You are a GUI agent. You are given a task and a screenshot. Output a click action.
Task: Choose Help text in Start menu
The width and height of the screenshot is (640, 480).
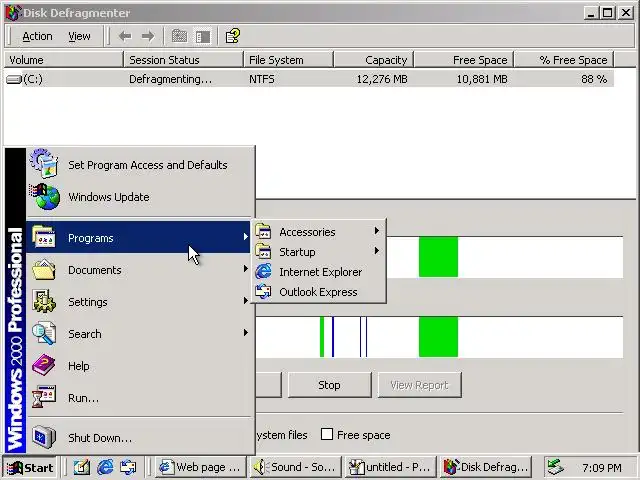[78, 366]
